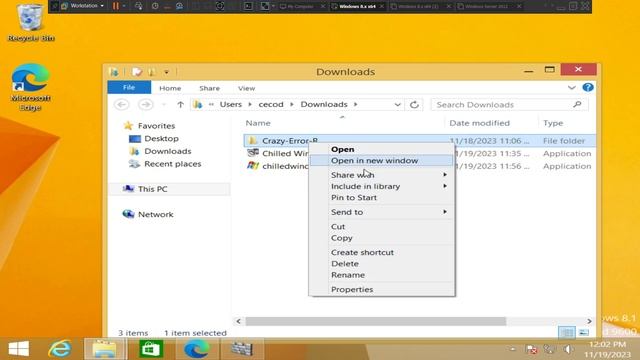Click New Folder icon in Quick Access toolbar
This screenshot has width=640, height=360.
coord(152,72)
